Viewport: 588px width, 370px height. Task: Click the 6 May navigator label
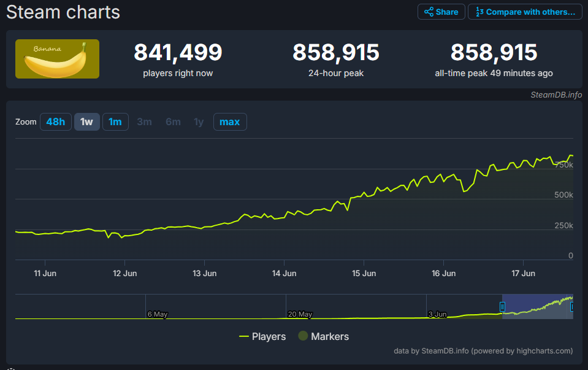click(158, 314)
